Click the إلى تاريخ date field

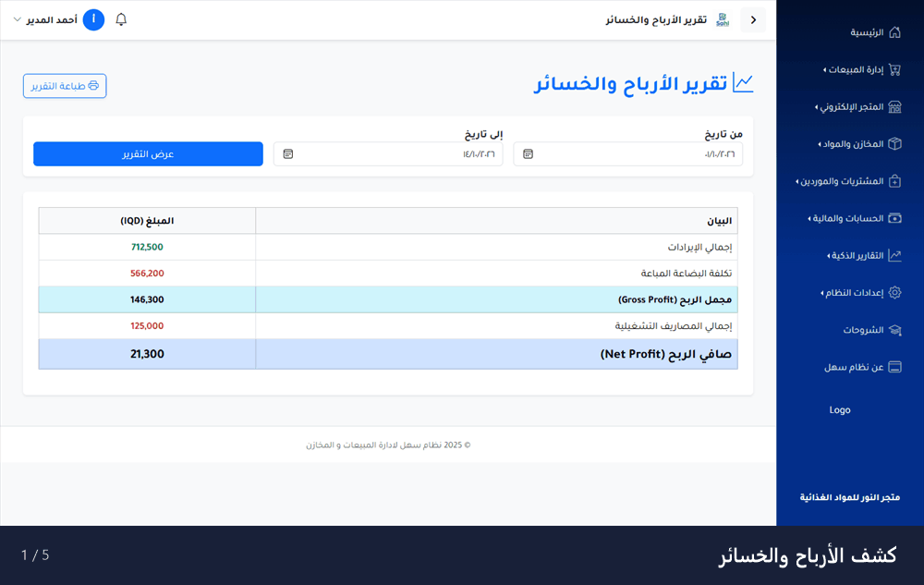pos(388,153)
